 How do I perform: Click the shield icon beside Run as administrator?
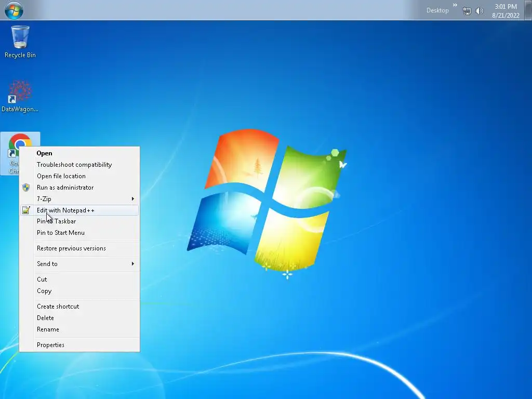coord(26,187)
